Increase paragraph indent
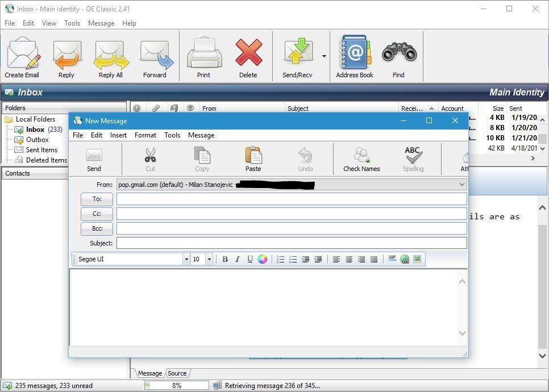This screenshot has width=549, height=392. coord(318,260)
